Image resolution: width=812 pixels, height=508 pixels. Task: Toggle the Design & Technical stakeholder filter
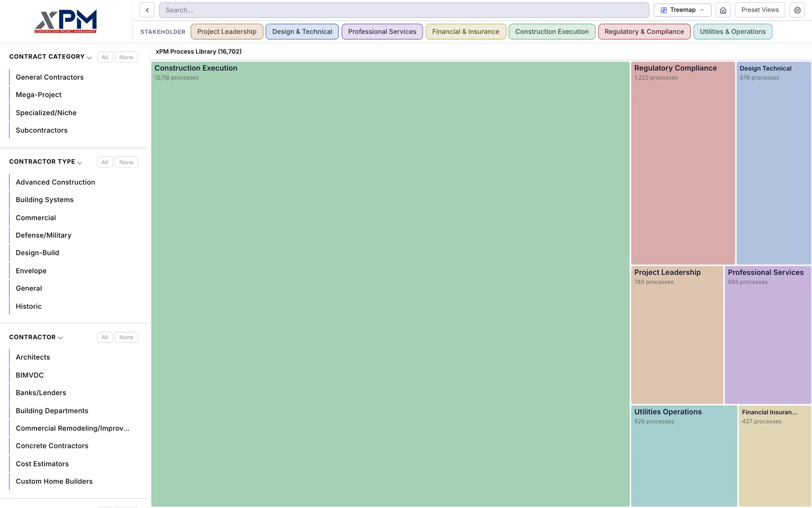[x=302, y=31]
